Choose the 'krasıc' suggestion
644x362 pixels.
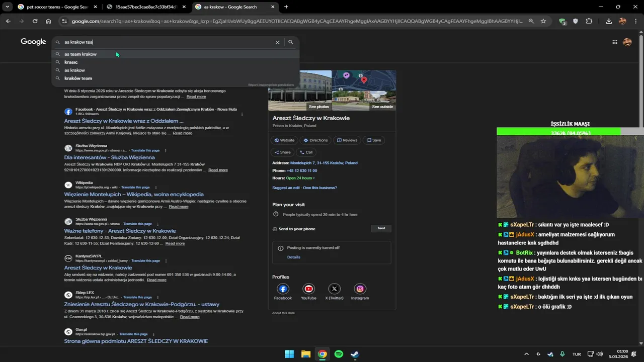tap(176, 62)
